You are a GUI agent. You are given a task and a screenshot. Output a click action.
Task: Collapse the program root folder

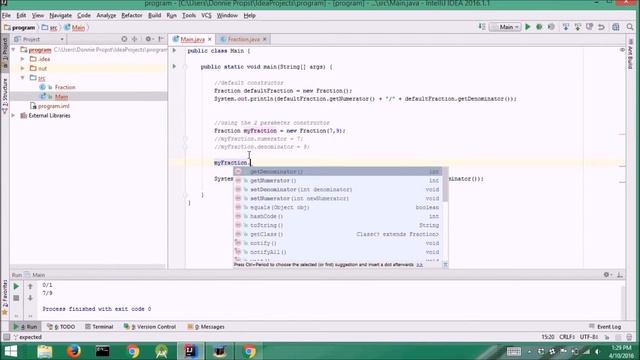pos(14,50)
